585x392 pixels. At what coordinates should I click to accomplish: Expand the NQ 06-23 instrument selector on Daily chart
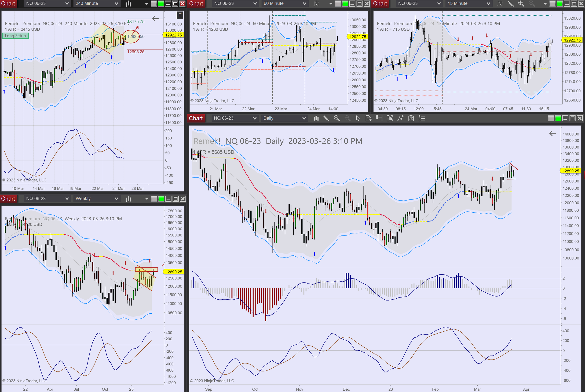(x=235, y=118)
